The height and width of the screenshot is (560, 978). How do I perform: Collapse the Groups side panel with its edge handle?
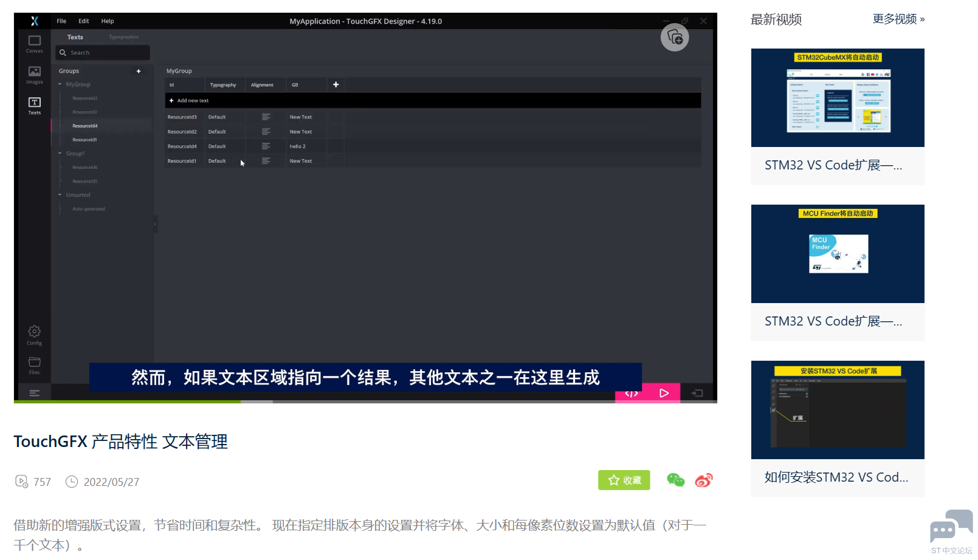pos(156,224)
